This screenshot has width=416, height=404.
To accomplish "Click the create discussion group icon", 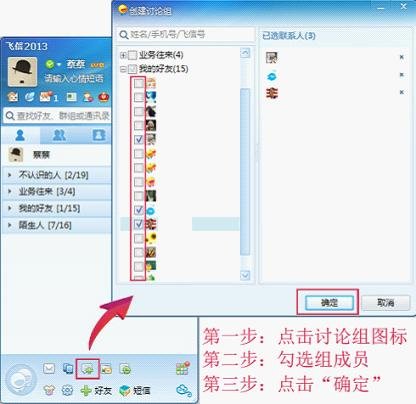I will (x=88, y=369).
